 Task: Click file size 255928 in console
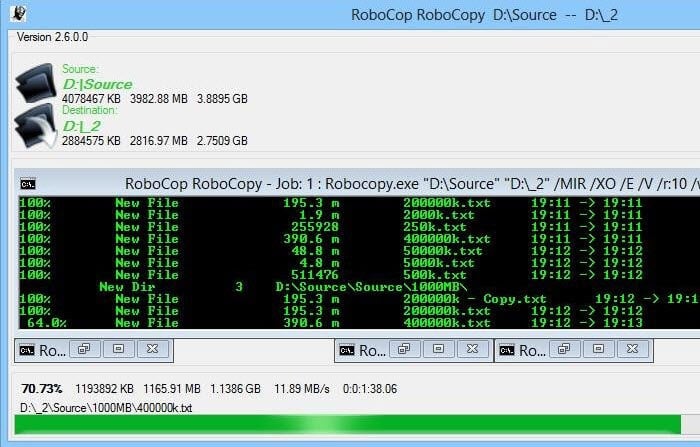(x=315, y=227)
